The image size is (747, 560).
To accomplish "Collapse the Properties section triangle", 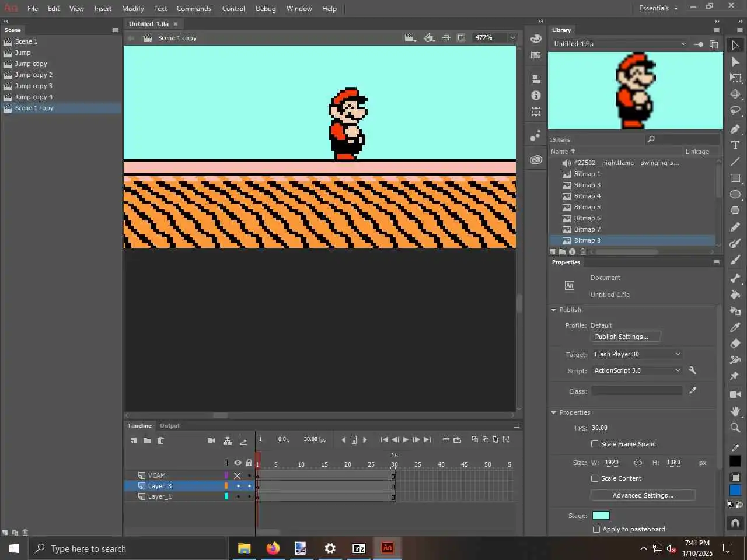I will click(x=553, y=412).
